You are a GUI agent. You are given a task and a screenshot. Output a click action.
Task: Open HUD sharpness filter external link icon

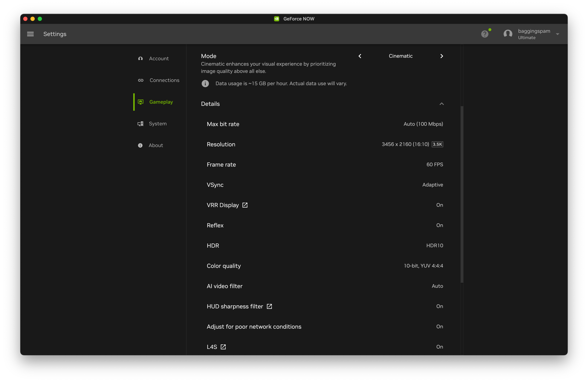[269, 306]
